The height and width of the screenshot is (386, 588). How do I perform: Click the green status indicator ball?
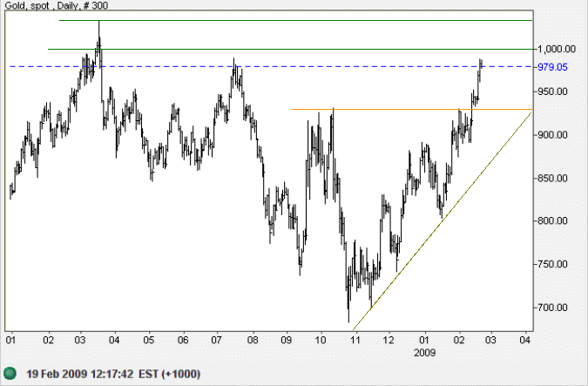(10, 373)
